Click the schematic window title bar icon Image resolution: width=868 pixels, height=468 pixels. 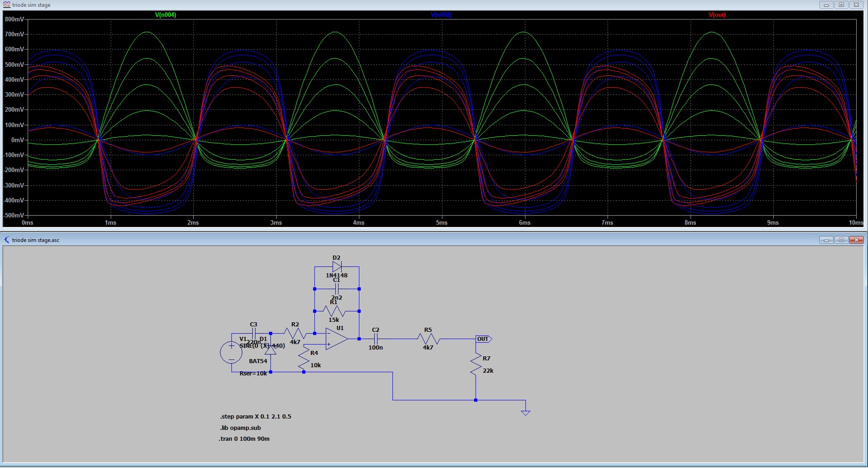(6, 240)
